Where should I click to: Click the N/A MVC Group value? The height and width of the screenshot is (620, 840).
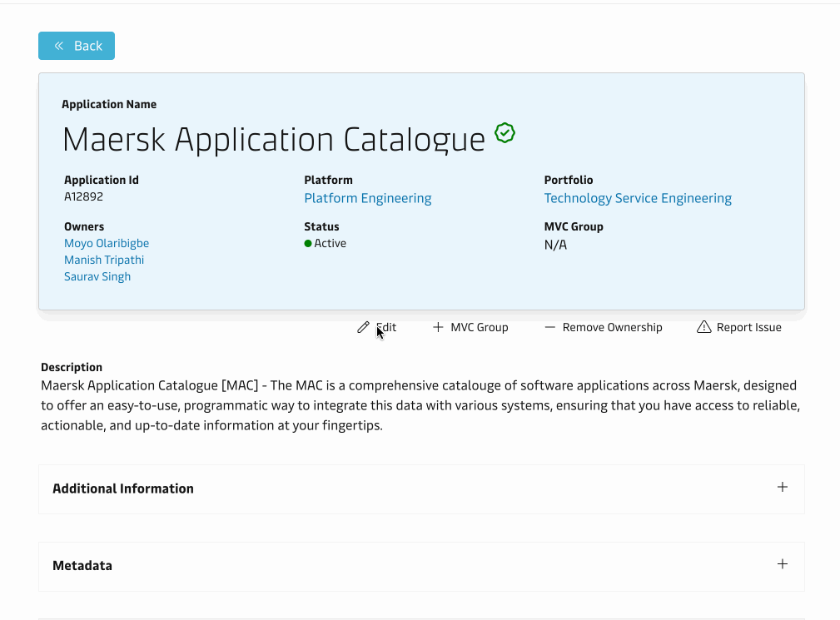tap(555, 245)
